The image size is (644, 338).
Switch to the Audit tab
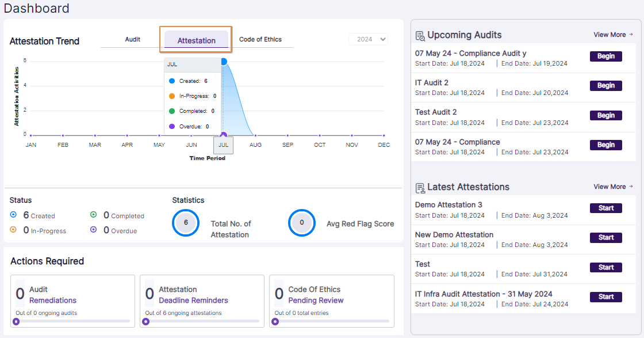point(132,39)
